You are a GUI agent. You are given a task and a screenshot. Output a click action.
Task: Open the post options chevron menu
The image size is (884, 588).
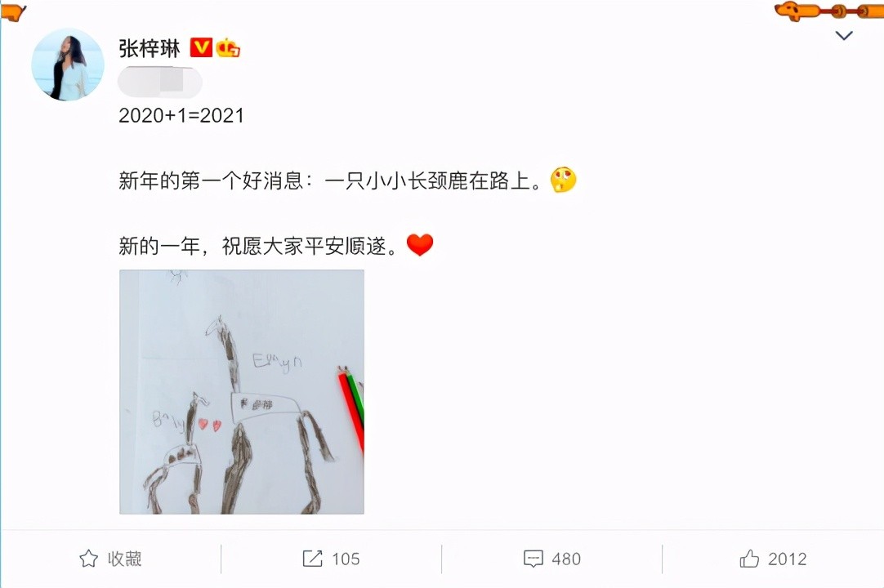point(843,36)
